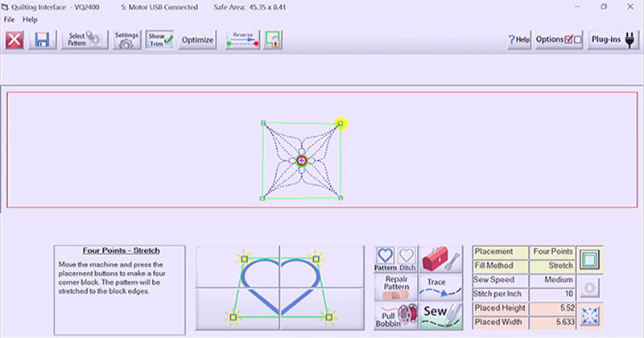Viewport: 644px width, 338px height.
Task: Switch to Pattern heart mode
Action: coord(385,258)
